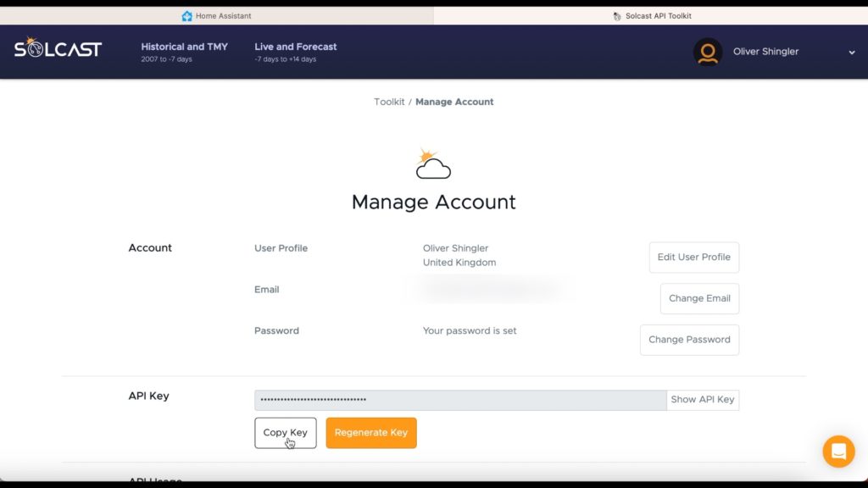This screenshot has width=868, height=488.
Task: Switch to the Home Assistant browser tab
Action: point(216,16)
